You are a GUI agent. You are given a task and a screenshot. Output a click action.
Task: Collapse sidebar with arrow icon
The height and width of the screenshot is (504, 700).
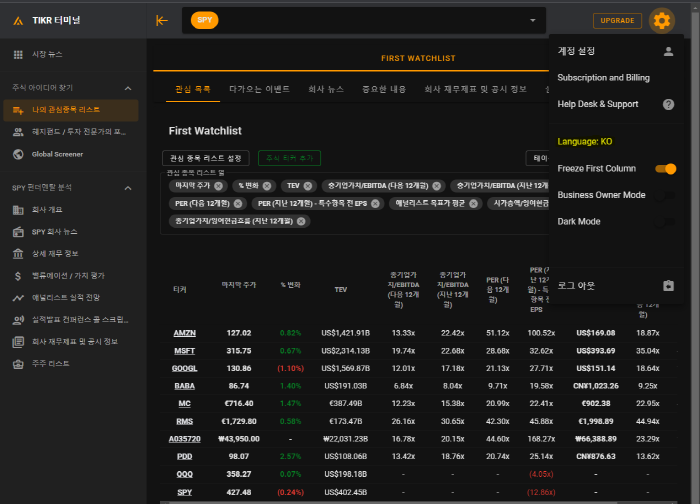click(162, 21)
